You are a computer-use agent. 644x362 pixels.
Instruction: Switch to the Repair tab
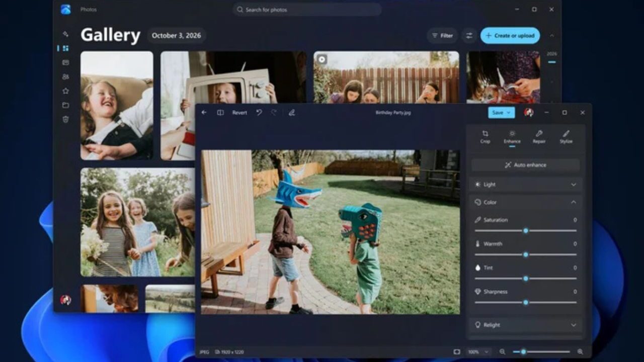point(539,137)
